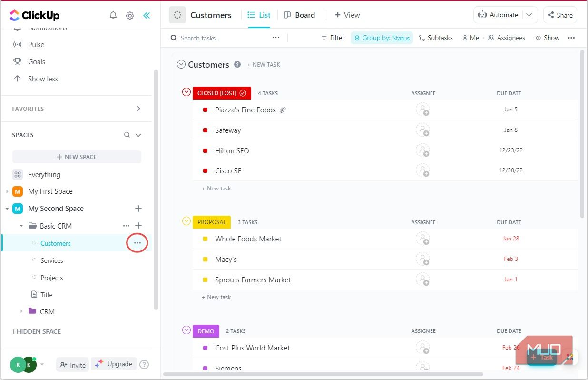The image size is (588, 380).
Task: Collapse the PROPOSAL status group
Action: point(186,221)
